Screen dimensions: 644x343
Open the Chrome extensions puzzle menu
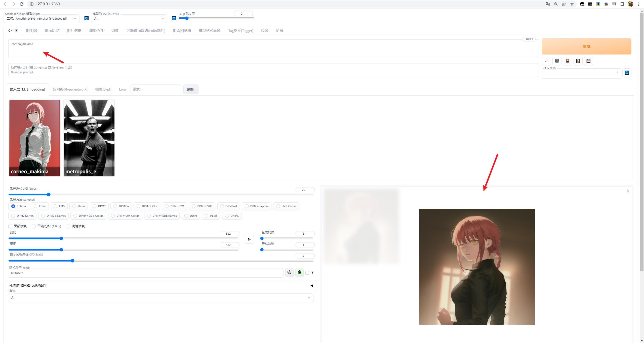click(606, 4)
